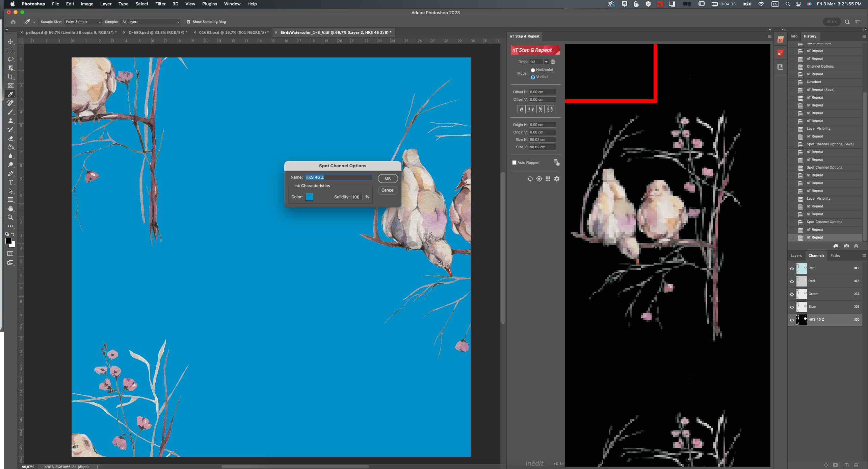
Task: Expand the Drop 1/3 dropdown
Action: 546,62
